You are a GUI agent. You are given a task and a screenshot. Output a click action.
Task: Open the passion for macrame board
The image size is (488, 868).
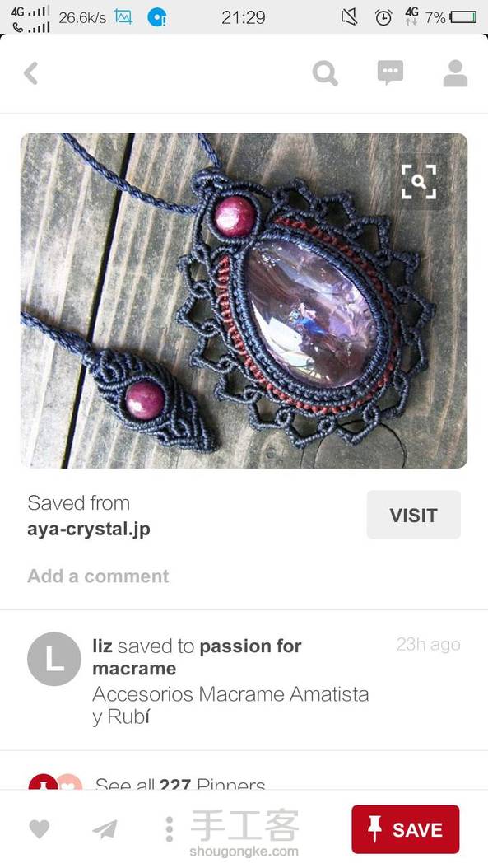[197, 657]
